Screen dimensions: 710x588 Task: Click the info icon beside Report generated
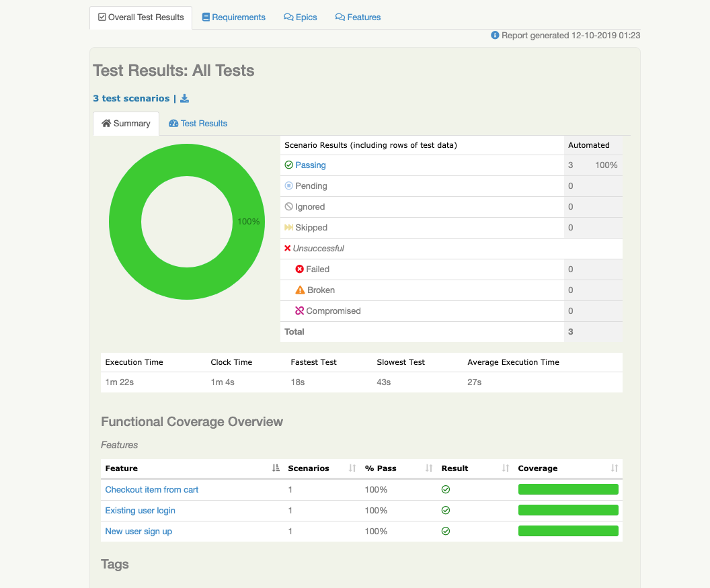[x=495, y=36]
